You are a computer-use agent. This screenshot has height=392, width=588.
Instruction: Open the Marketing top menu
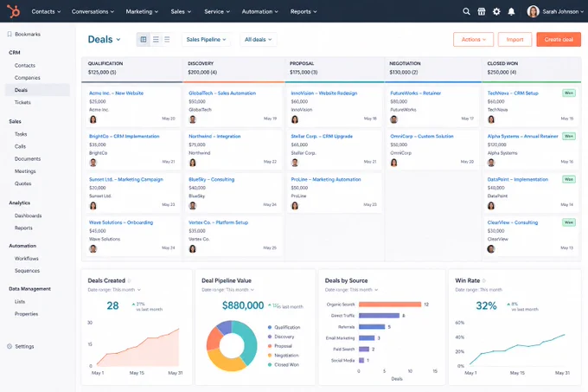tap(142, 11)
